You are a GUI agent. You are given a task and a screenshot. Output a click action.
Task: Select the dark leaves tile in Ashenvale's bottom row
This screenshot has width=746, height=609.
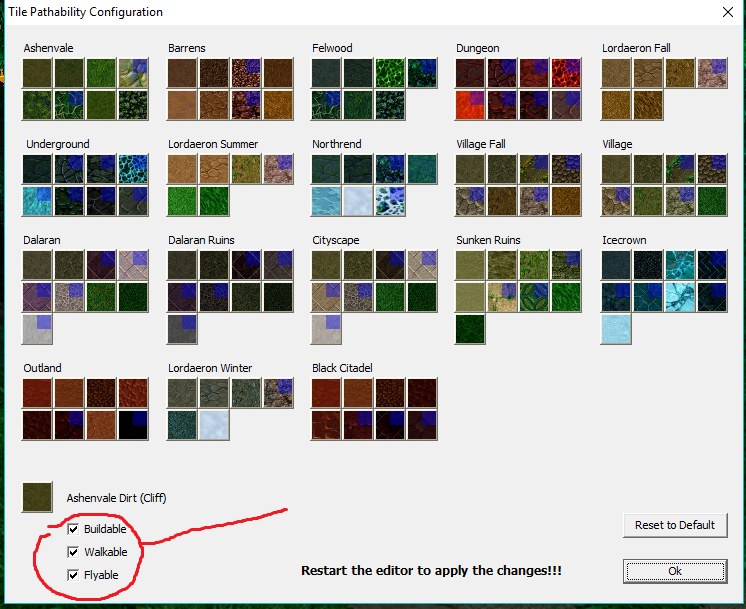pyautogui.click(x=133, y=105)
